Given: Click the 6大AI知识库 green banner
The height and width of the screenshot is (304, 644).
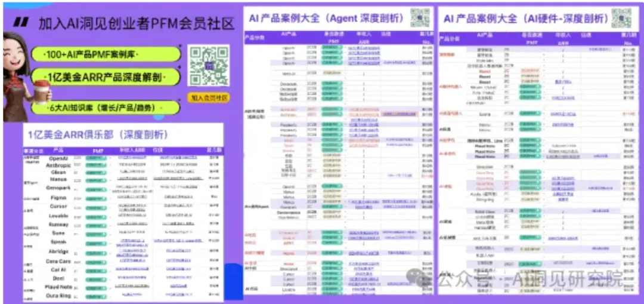Looking at the screenshot, I should click(106, 108).
